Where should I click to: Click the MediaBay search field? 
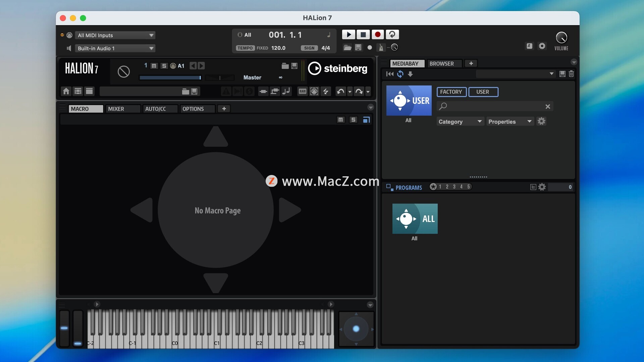pos(495,106)
